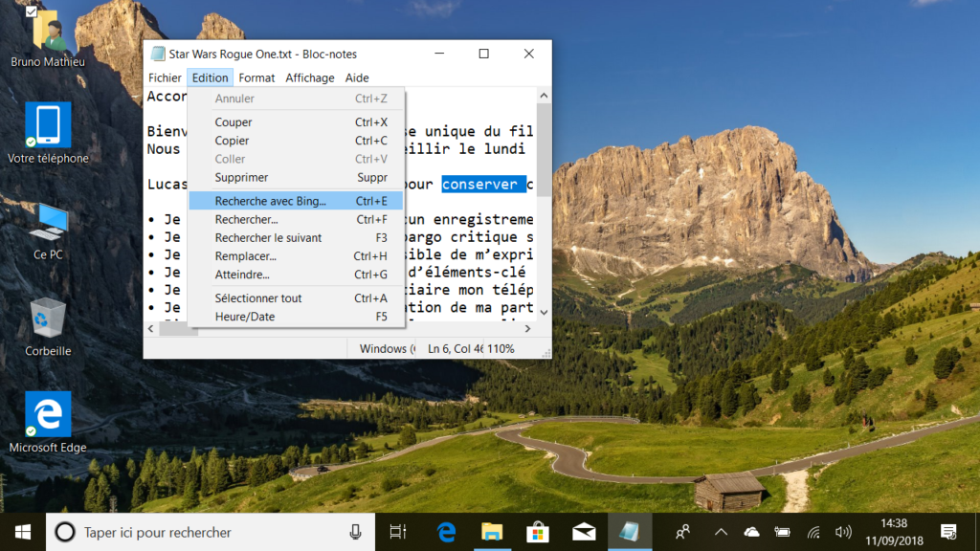
Task: Select Recherche avec Bing… menu entry
Action: click(x=297, y=201)
